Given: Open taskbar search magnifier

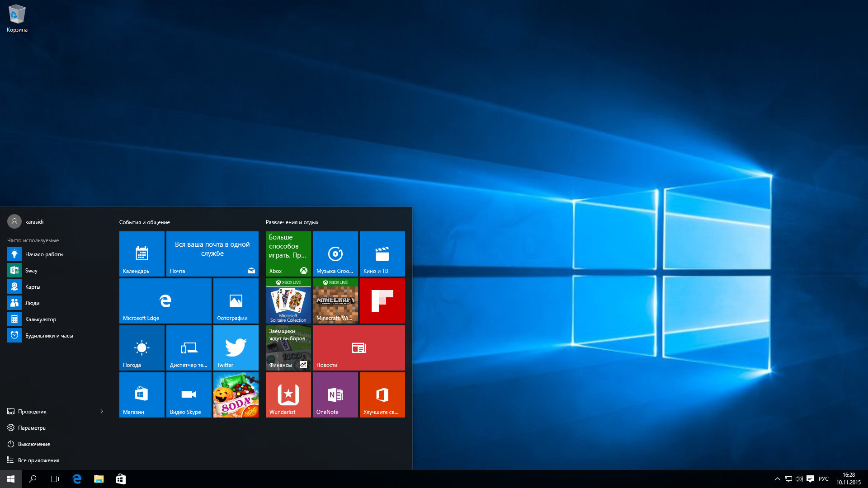Looking at the screenshot, I should click(33, 479).
